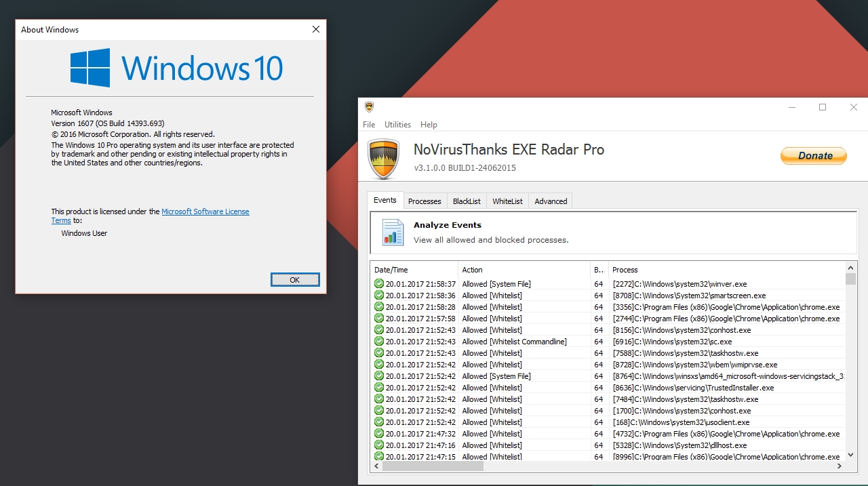Click the EXE Radar Pro title bar icon
Viewport: 868px width, 486px height.
click(369, 107)
